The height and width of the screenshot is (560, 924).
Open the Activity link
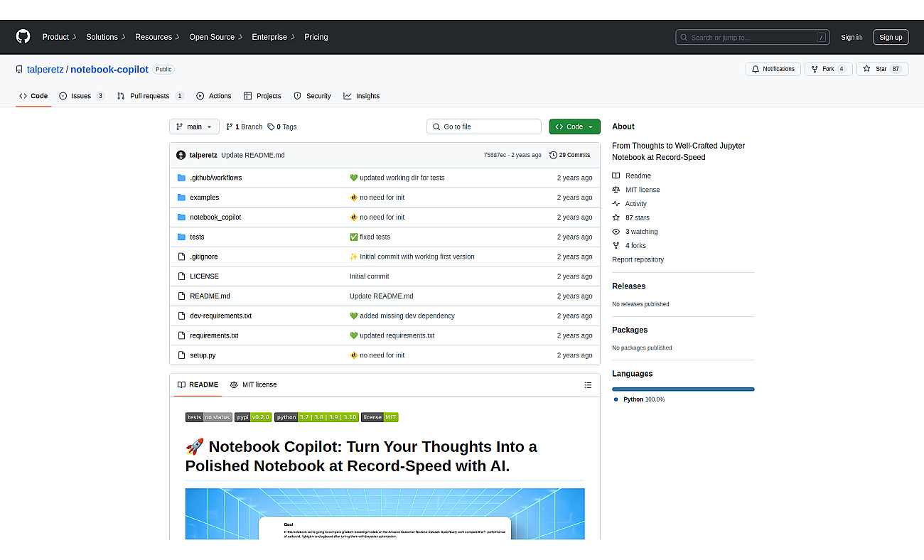(x=630, y=204)
